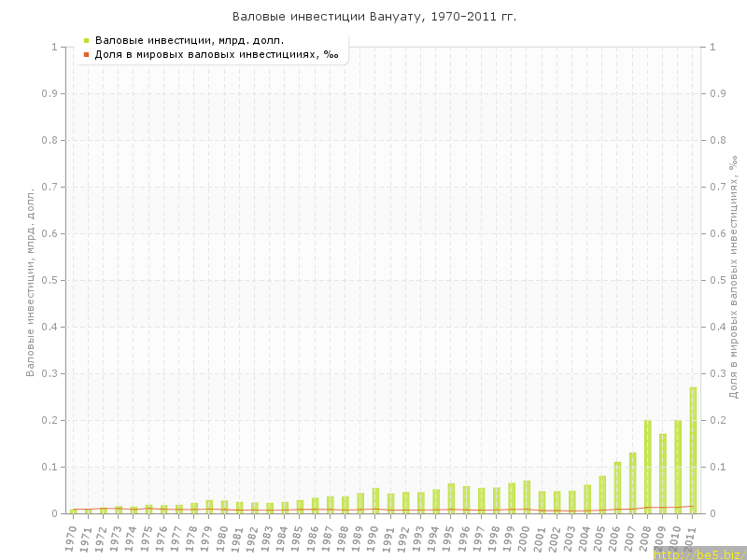Click the orange legend marker for Доля

pyautogui.click(x=86, y=54)
